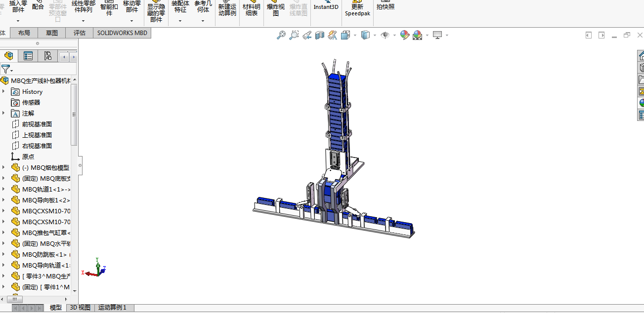Open the View Orientation dropdown arrow
The height and width of the screenshot is (313, 644).
[355, 36]
